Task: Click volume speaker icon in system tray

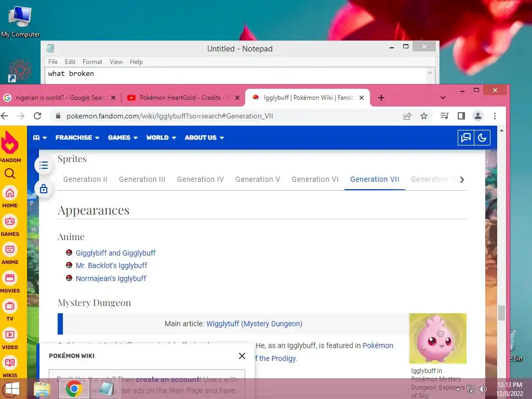Action: (483, 389)
